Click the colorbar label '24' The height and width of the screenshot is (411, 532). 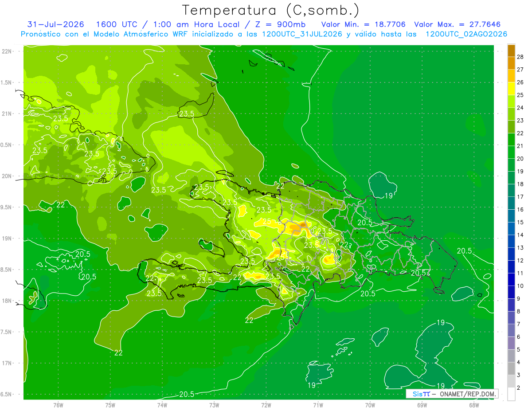coord(520,108)
